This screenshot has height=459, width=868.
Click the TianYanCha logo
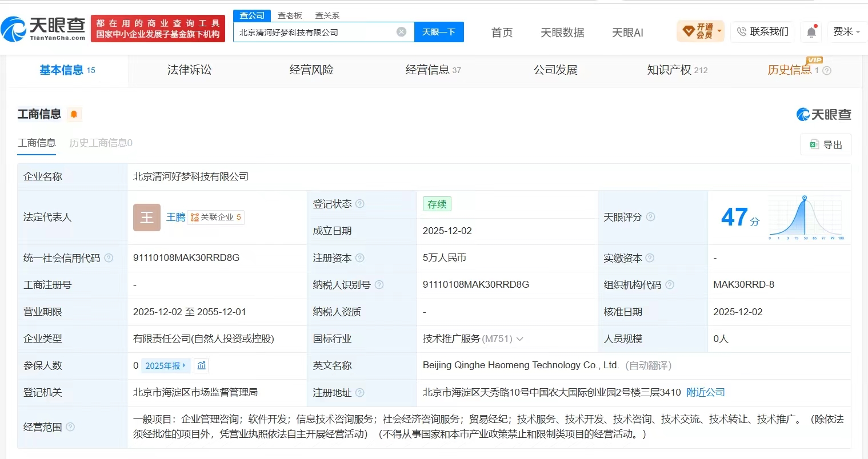tap(43, 29)
